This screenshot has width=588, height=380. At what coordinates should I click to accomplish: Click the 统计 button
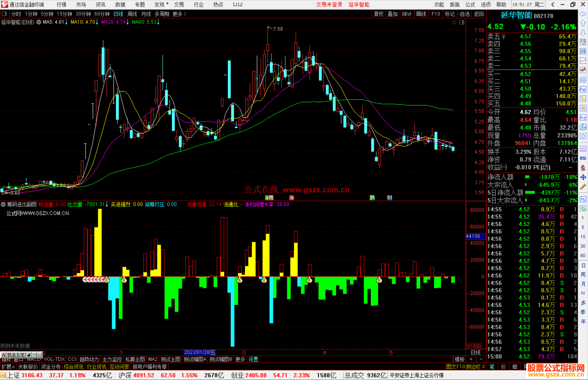pyautogui.click(x=407, y=14)
